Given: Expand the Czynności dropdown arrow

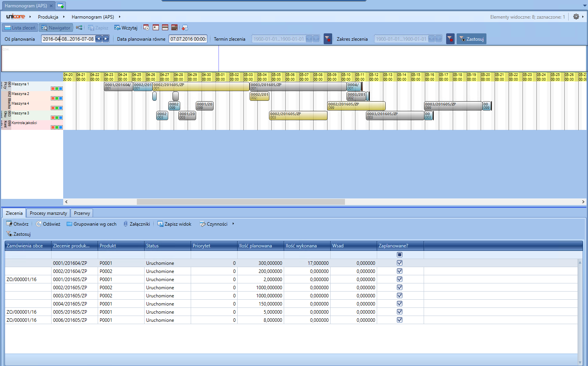Looking at the screenshot, I should click(x=233, y=224).
